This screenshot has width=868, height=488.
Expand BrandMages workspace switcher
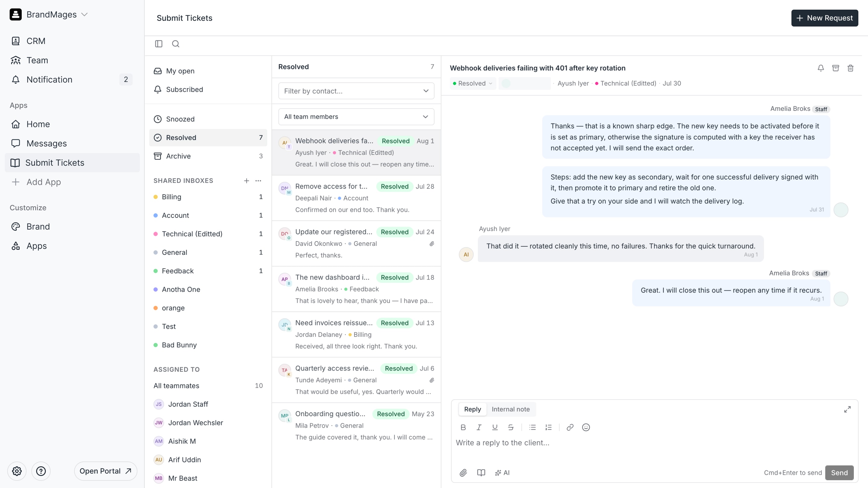click(x=49, y=14)
